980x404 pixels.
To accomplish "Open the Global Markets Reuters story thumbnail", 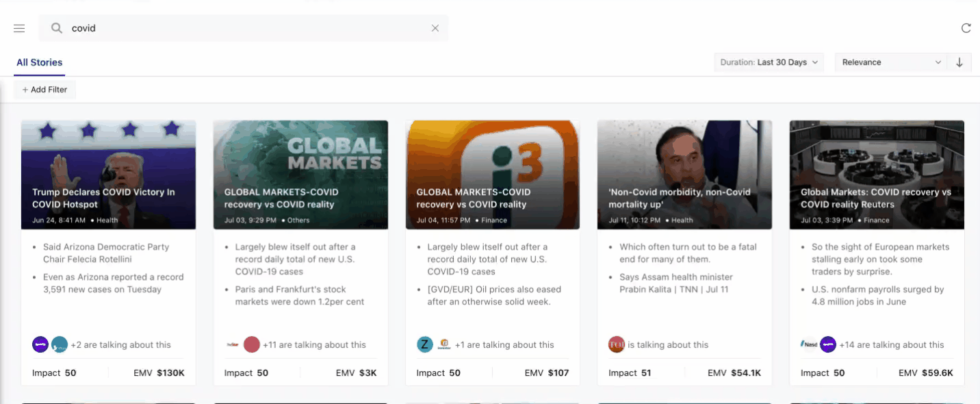I will 877,175.
